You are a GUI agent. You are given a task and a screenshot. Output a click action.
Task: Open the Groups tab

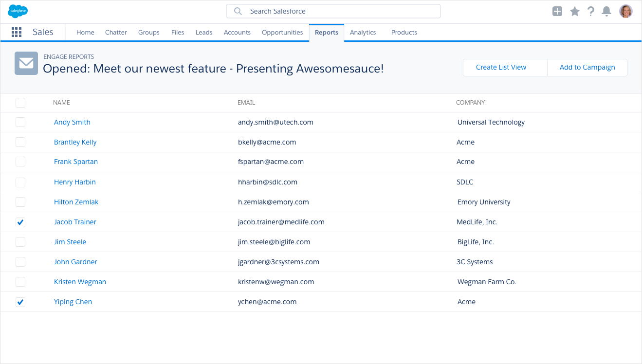click(149, 33)
